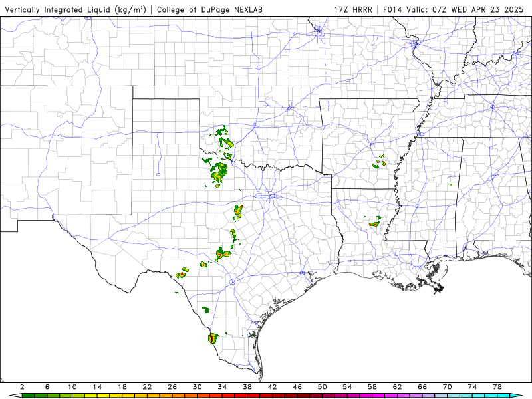This screenshot has width=532, height=399.
Task: Click the "College of DuPage NEXLAB" label
Action: click(x=209, y=9)
